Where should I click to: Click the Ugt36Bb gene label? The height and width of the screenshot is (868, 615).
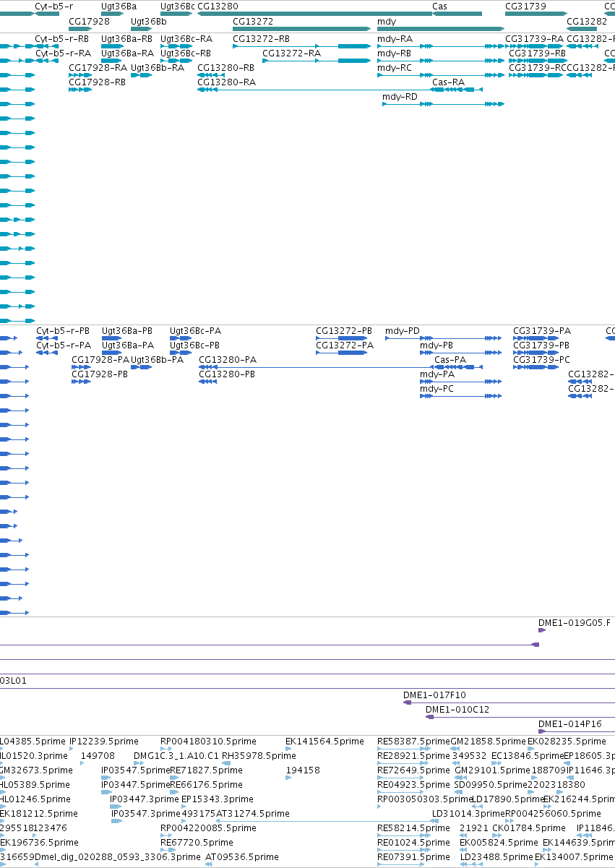tap(149, 21)
